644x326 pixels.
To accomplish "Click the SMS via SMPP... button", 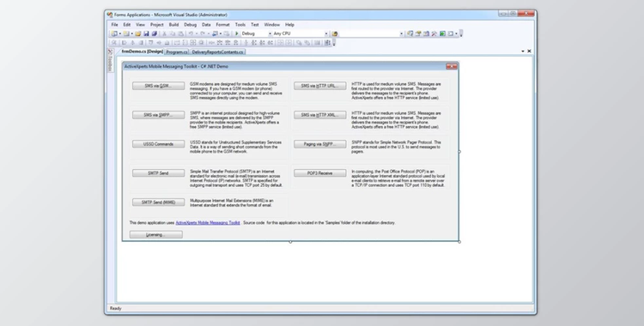I will 158,115.
